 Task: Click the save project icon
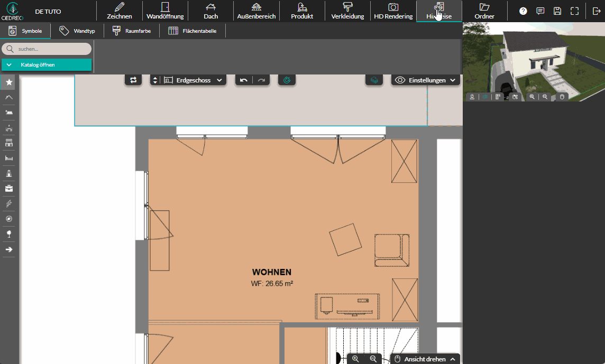557,11
